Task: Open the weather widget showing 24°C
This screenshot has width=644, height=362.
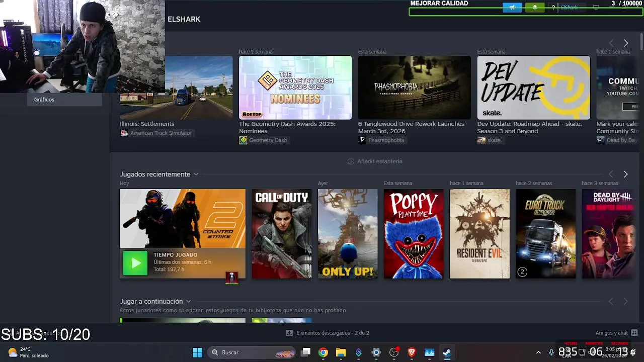Action: pos(29,352)
